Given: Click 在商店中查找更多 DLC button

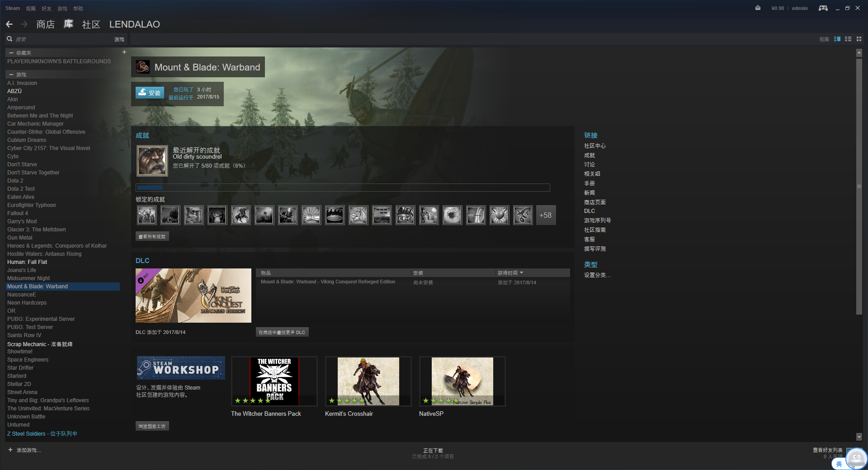Looking at the screenshot, I should point(282,332).
